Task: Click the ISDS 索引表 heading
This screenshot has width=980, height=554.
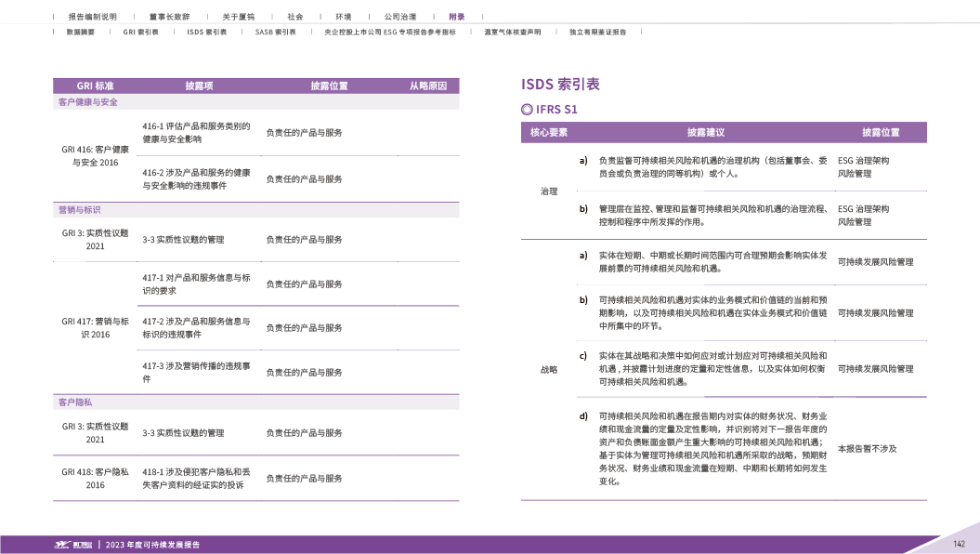Action: [560, 85]
